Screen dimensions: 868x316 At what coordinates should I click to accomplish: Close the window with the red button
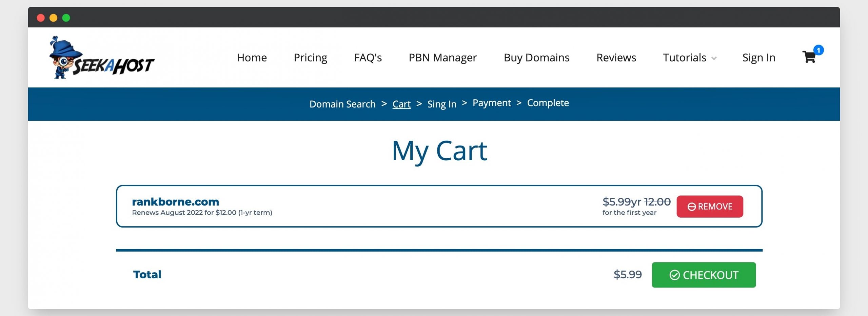41,18
